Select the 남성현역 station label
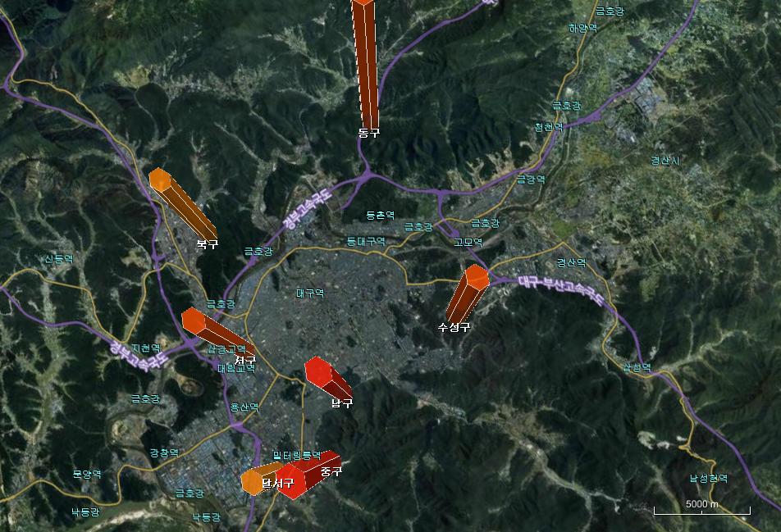 (x=708, y=478)
